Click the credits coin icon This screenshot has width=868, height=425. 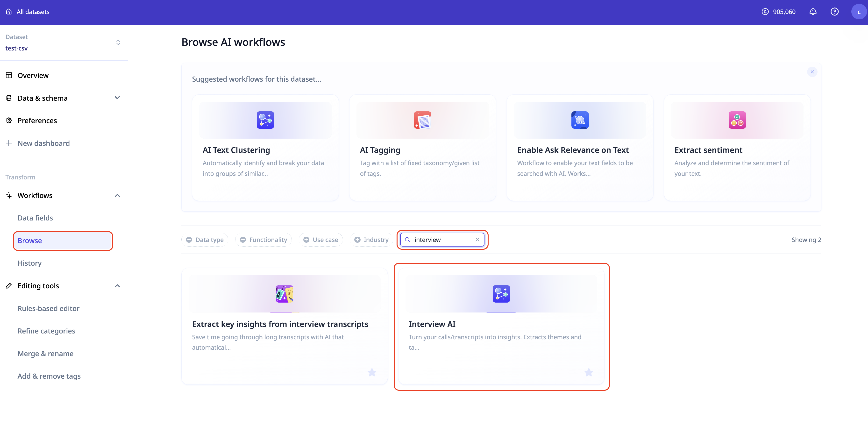pyautogui.click(x=765, y=12)
